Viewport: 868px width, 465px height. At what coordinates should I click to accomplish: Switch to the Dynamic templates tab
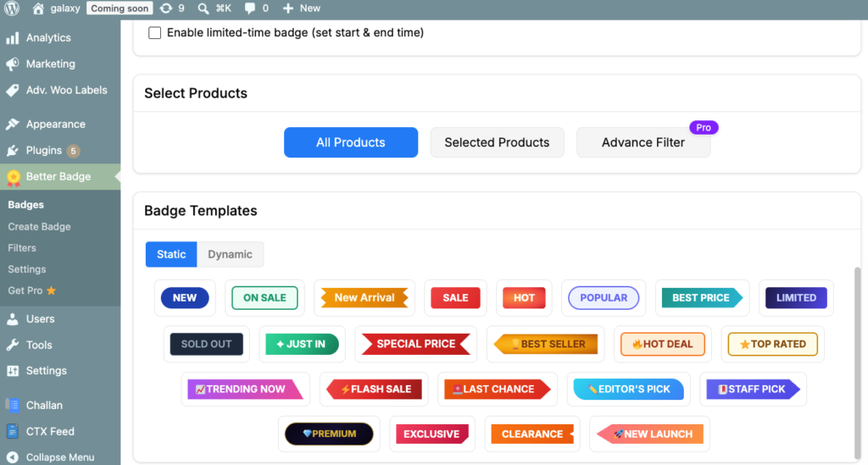click(230, 254)
